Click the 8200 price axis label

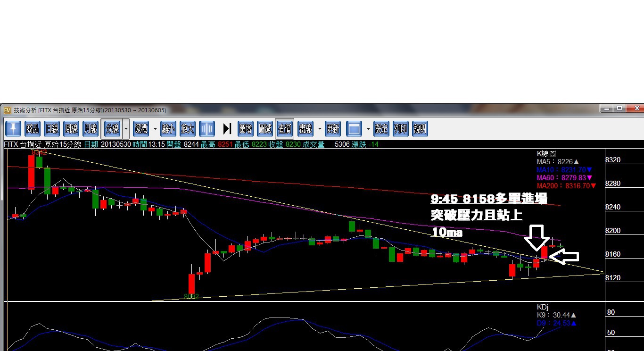click(x=613, y=231)
